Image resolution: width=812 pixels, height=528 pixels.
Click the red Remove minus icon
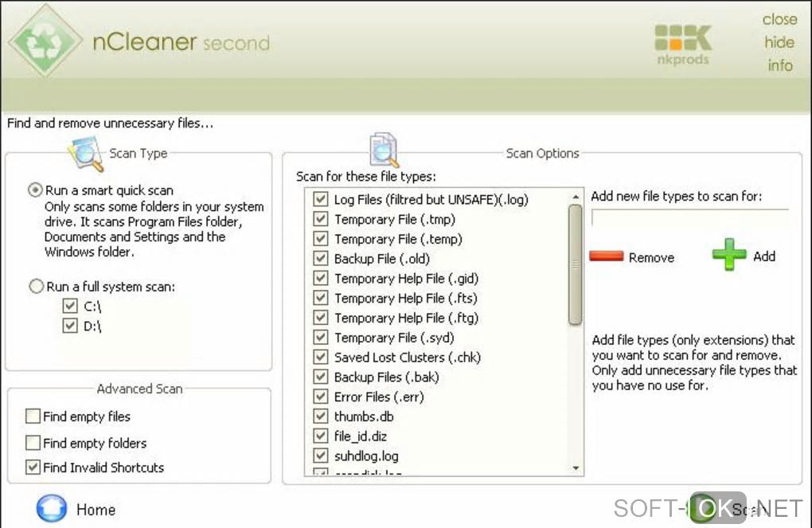tap(607, 256)
